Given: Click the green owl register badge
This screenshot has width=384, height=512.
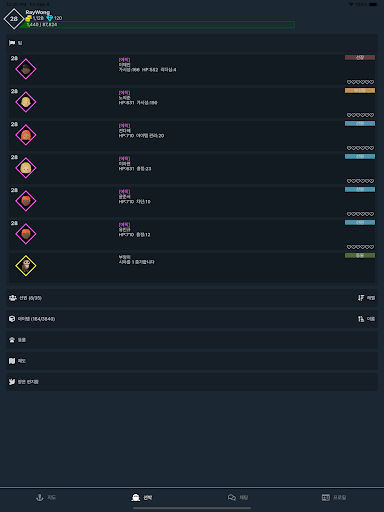Looking at the screenshot, I should click(360, 255).
